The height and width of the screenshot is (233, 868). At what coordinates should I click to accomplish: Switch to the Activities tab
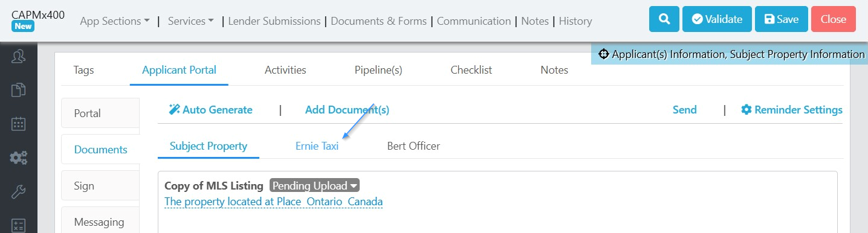[285, 70]
